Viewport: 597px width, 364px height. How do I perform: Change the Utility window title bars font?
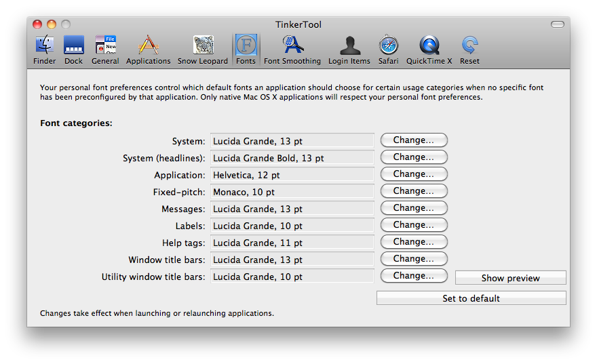click(x=414, y=276)
